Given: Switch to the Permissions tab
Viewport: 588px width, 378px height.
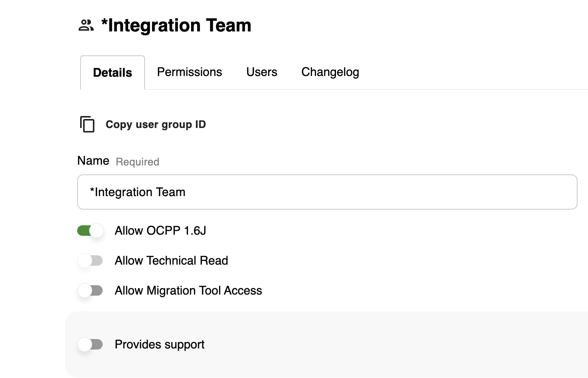Looking at the screenshot, I should point(190,72).
